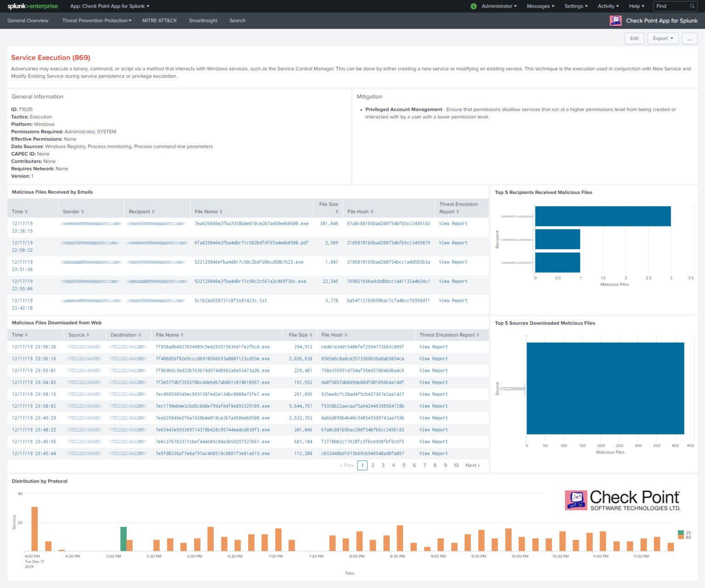Click the magnifier icon in the Find bar
Screen dimensions: 705x588
point(692,6)
